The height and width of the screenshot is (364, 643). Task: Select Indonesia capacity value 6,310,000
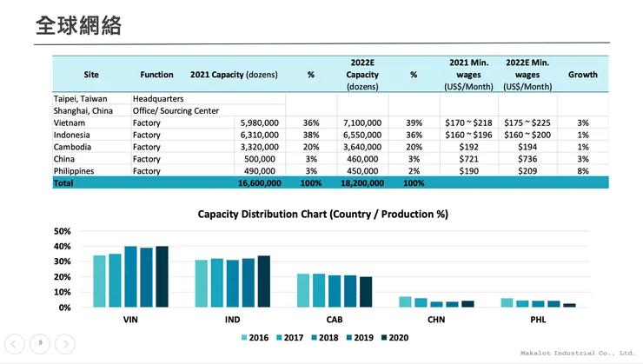click(x=260, y=135)
